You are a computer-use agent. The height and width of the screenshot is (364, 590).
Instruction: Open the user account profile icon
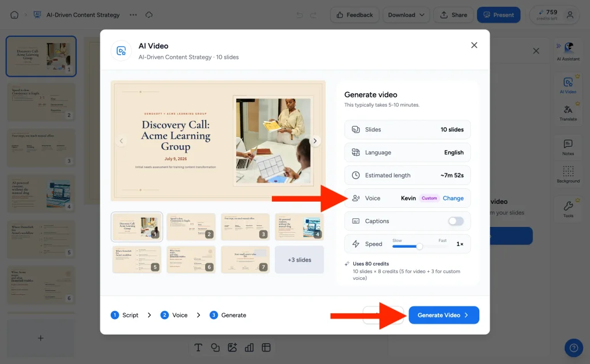570,15
